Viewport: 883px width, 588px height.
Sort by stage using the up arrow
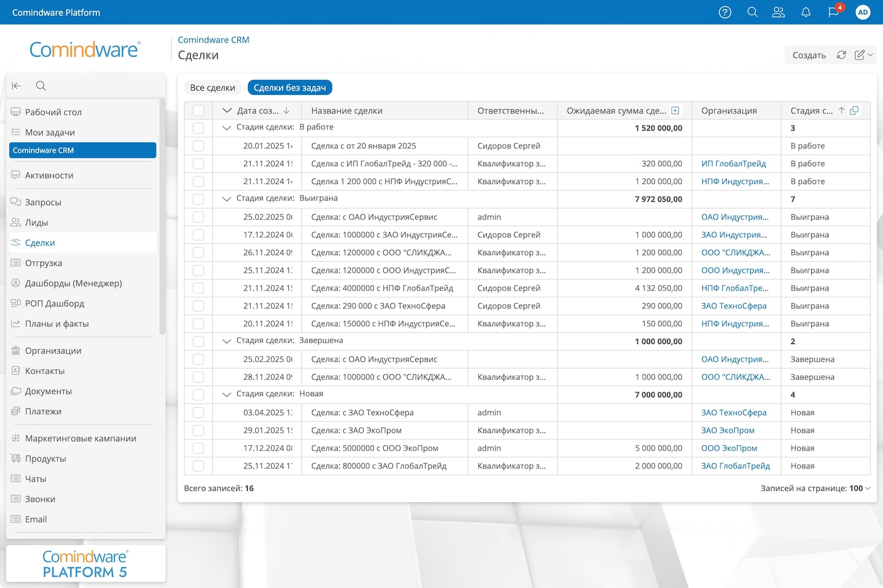point(842,110)
